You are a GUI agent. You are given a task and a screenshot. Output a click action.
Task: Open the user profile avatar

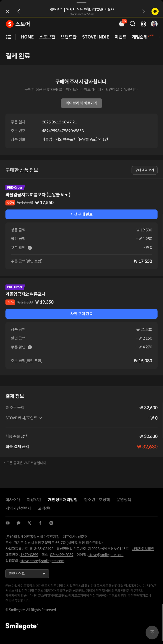(154, 24)
